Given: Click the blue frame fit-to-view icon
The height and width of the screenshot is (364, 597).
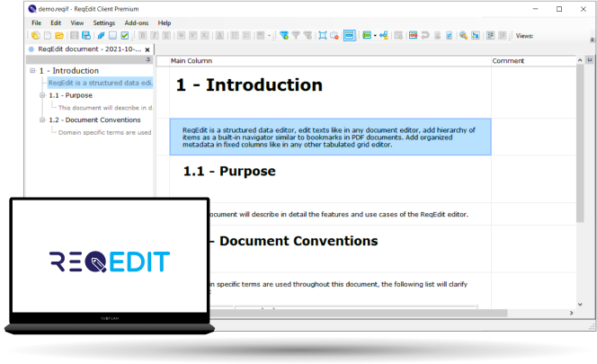Looking at the screenshot, I should [x=323, y=35].
